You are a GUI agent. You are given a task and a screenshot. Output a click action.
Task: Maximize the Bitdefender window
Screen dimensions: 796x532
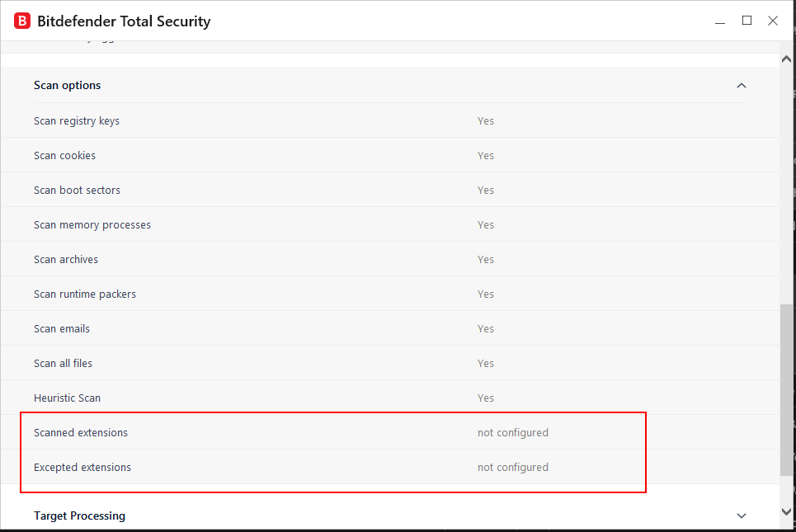tap(747, 21)
